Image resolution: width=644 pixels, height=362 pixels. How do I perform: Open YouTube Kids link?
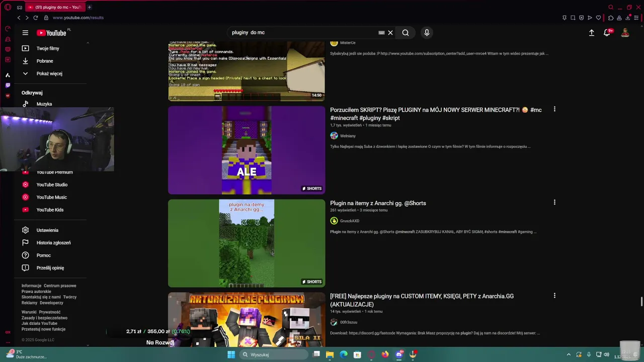pos(50,210)
